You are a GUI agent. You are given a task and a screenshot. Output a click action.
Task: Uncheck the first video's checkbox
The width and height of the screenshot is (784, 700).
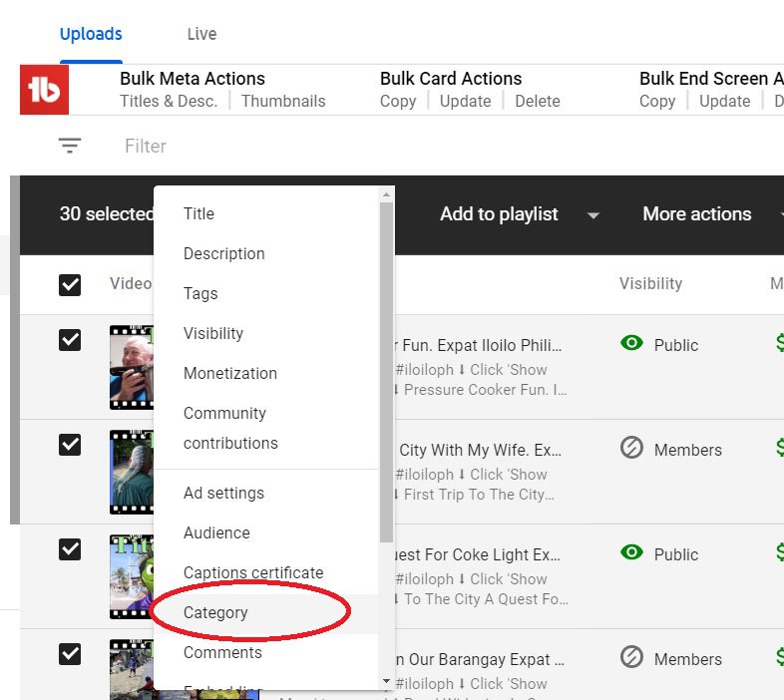pos(70,340)
